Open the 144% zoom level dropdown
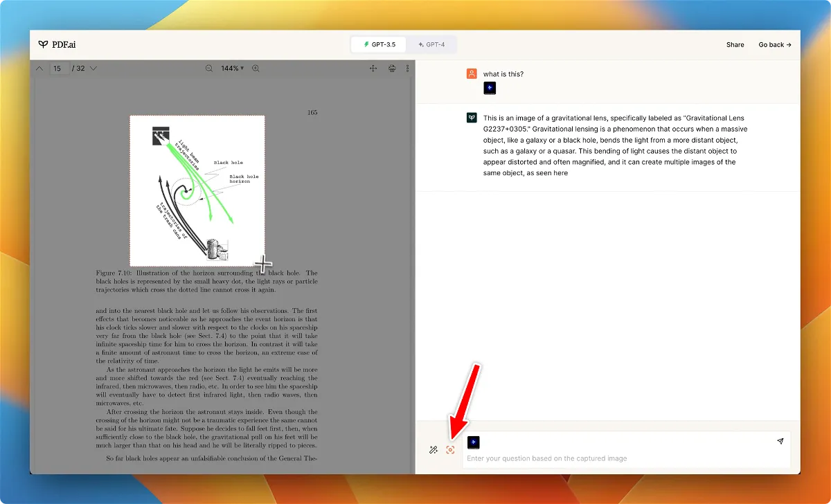This screenshot has height=504, width=831. point(232,69)
